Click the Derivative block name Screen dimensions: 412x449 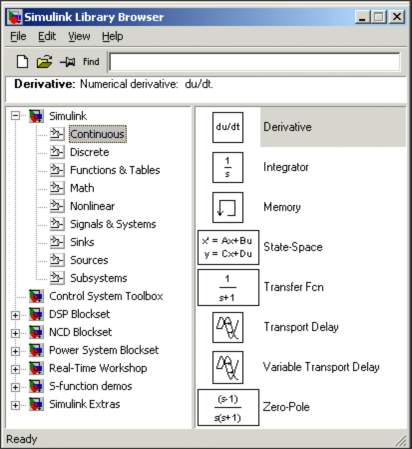click(287, 127)
